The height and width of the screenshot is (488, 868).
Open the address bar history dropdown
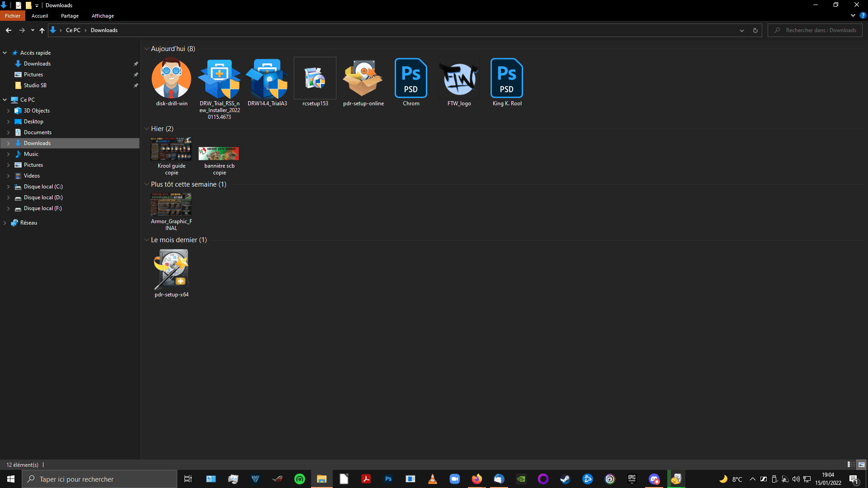coord(742,30)
